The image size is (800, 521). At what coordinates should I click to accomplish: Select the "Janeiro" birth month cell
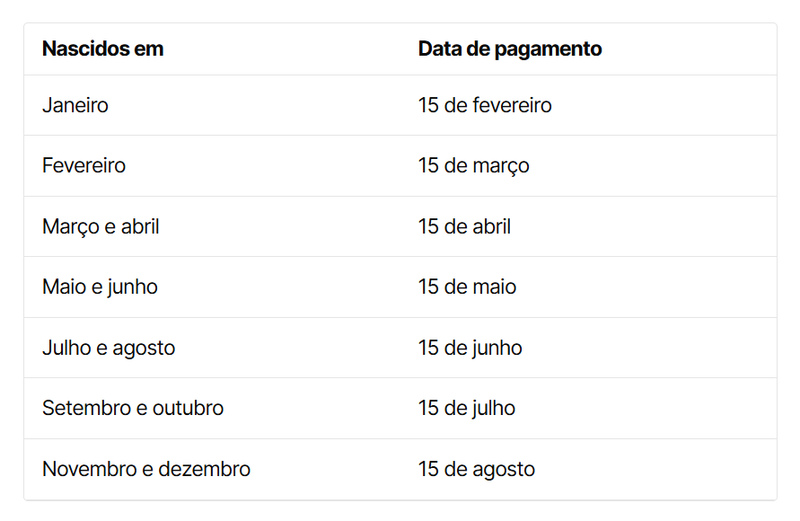[76, 105]
